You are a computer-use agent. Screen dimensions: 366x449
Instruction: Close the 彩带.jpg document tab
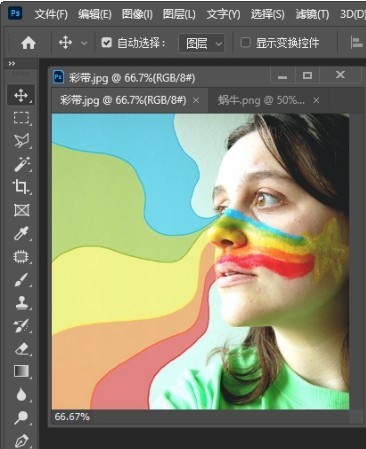tap(196, 100)
